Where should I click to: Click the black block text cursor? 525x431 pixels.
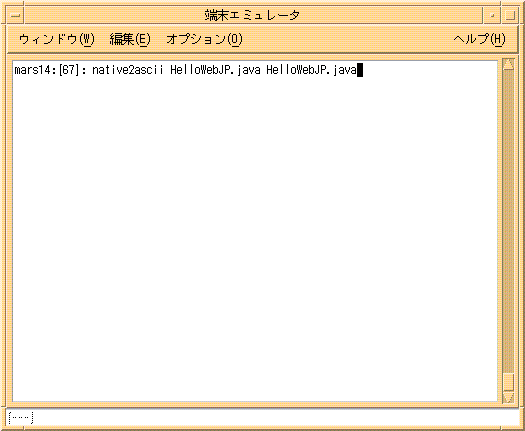coord(360,70)
